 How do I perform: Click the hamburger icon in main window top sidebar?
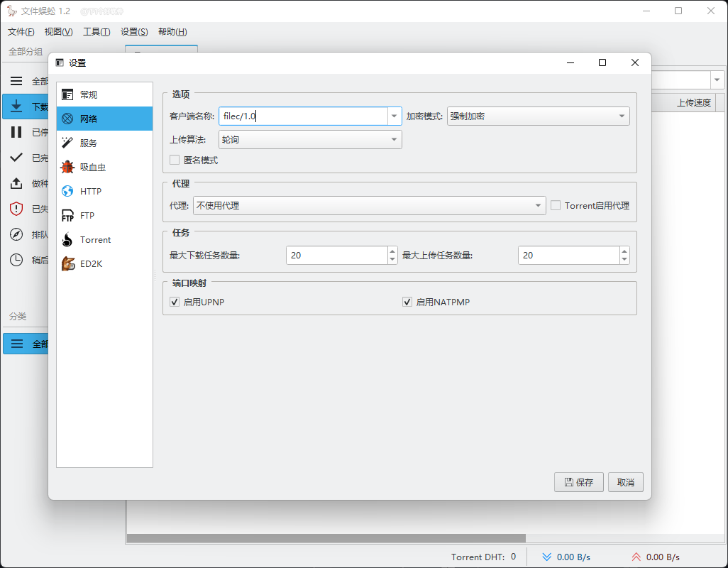16,81
